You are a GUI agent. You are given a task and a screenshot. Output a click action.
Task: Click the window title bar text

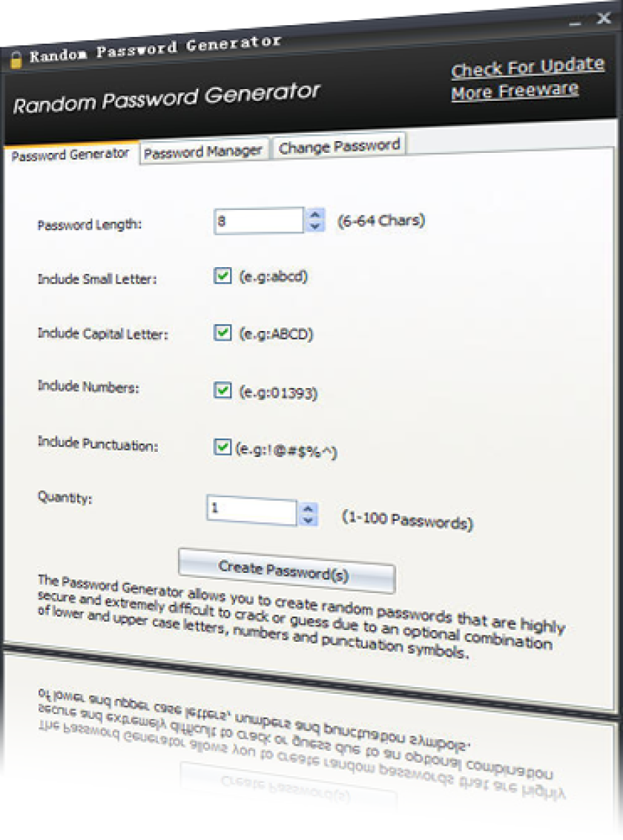click(x=155, y=48)
